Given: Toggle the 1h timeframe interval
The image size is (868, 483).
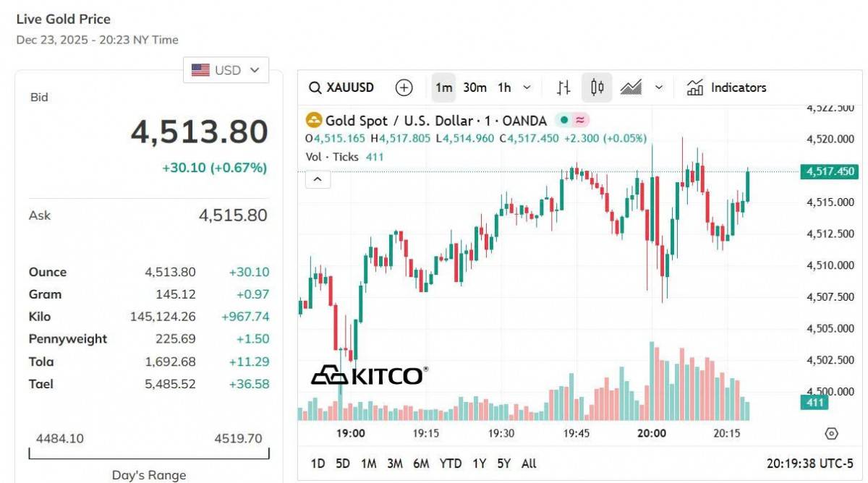Looking at the screenshot, I should (x=504, y=87).
